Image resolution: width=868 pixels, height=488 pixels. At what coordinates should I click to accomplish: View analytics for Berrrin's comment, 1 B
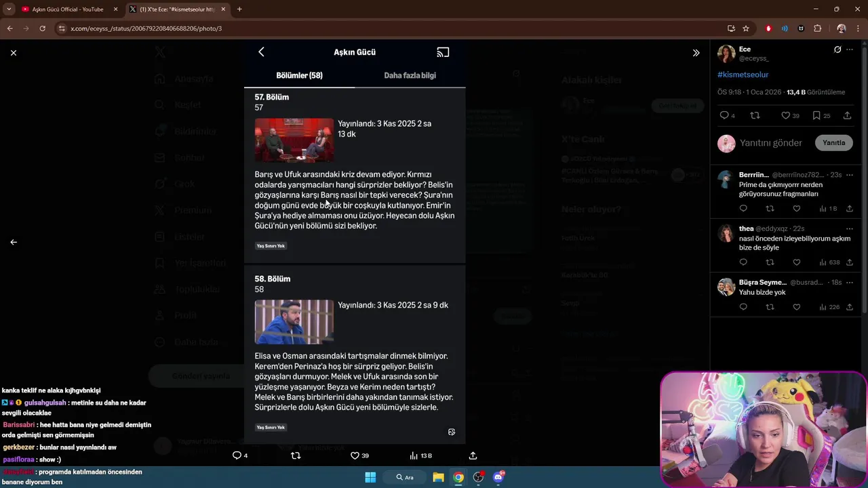(x=828, y=209)
